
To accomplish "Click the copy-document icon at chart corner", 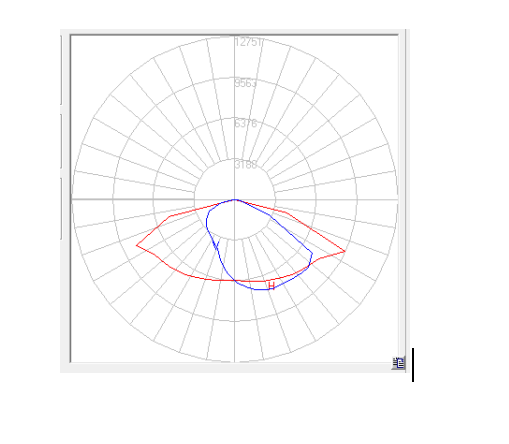I will pos(398,363).
